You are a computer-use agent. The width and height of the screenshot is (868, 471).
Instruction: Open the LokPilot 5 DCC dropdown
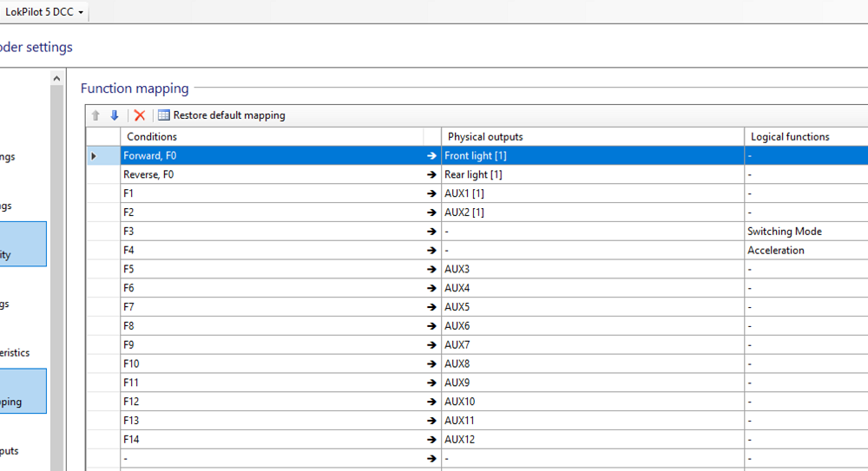click(x=44, y=12)
